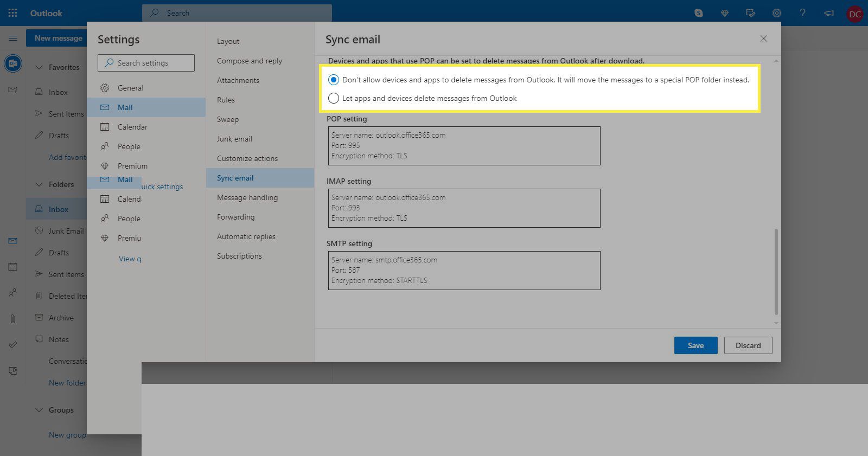Click the Save button
The width and height of the screenshot is (868, 456).
(695, 345)
